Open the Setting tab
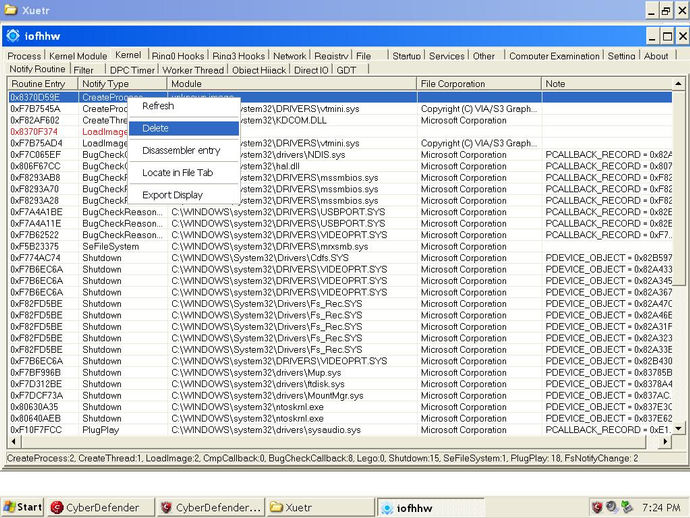Screen dimensions: 690x518 (621, 56)
